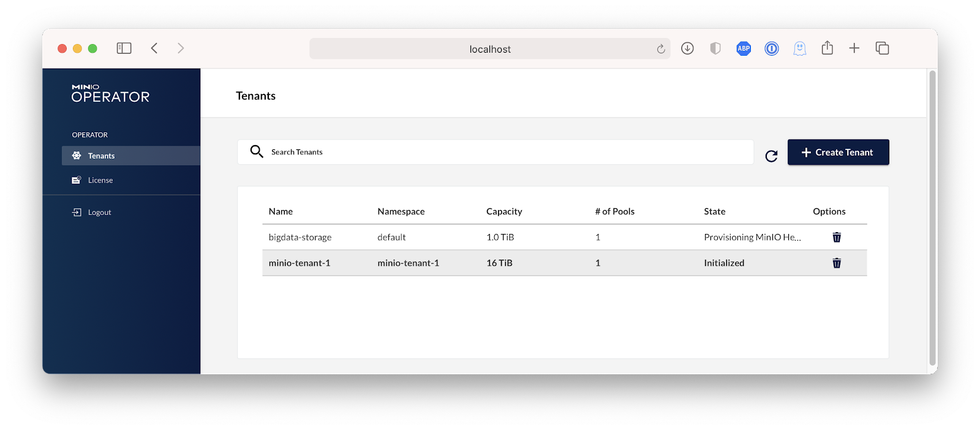
Task: Click the search magnifier icon
Action: coord(257,151)
